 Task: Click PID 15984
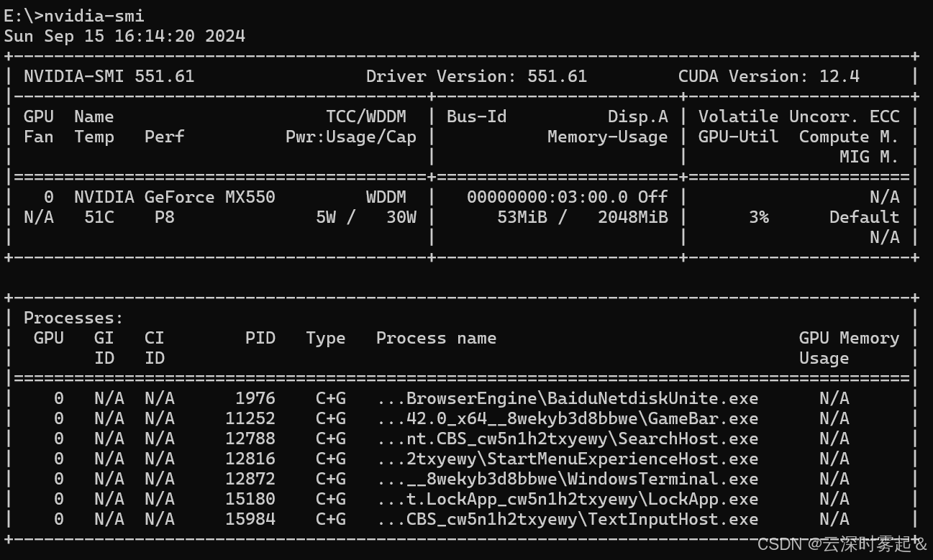(x=250, y=519)
